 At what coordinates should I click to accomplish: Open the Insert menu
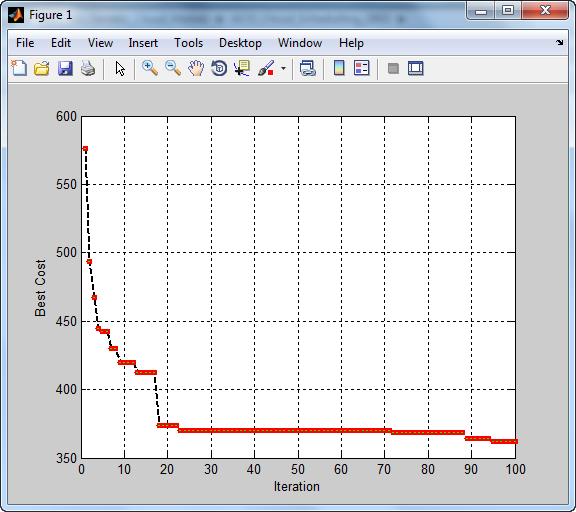click(143, 43)
